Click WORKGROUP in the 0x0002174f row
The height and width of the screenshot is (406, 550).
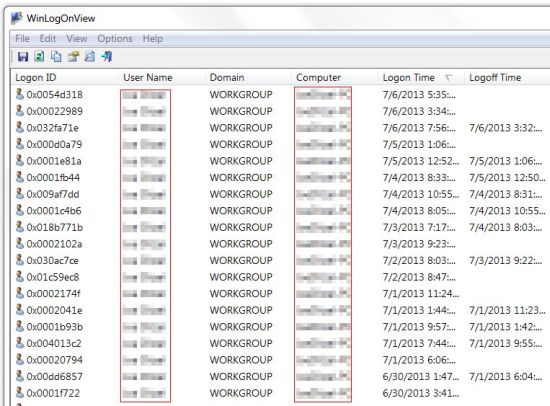241,293
